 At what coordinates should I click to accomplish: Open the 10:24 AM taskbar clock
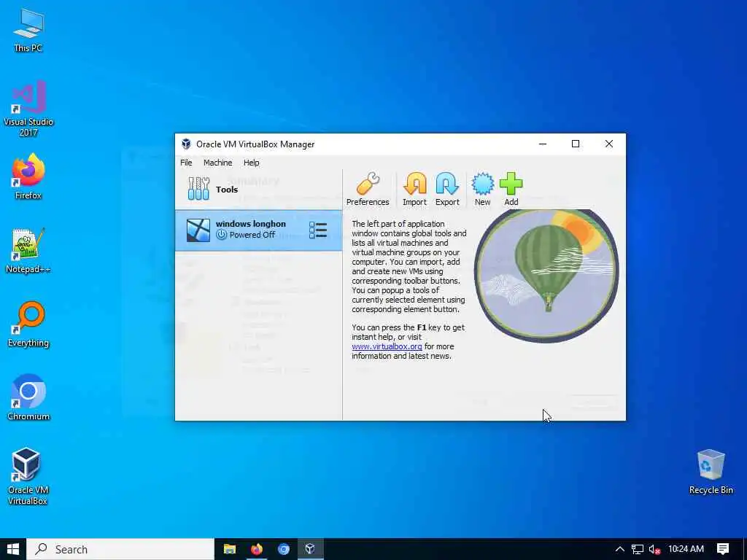(686, 549)
